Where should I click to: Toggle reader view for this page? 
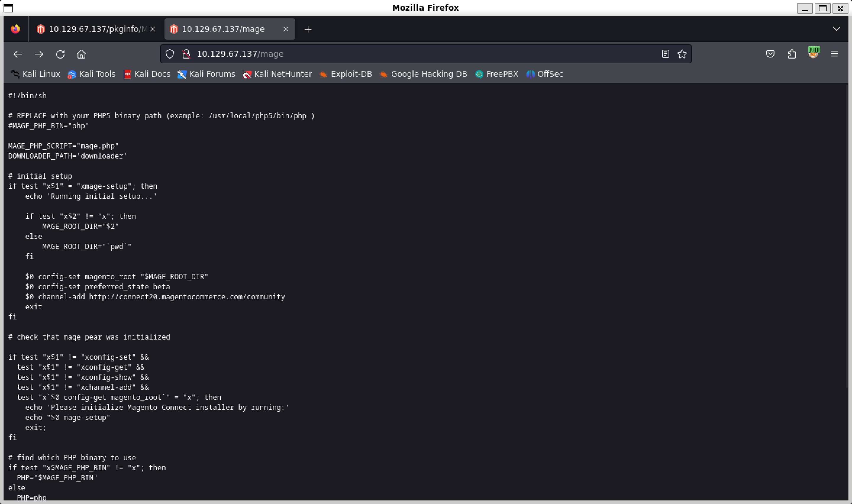click(x=665, y=54)
